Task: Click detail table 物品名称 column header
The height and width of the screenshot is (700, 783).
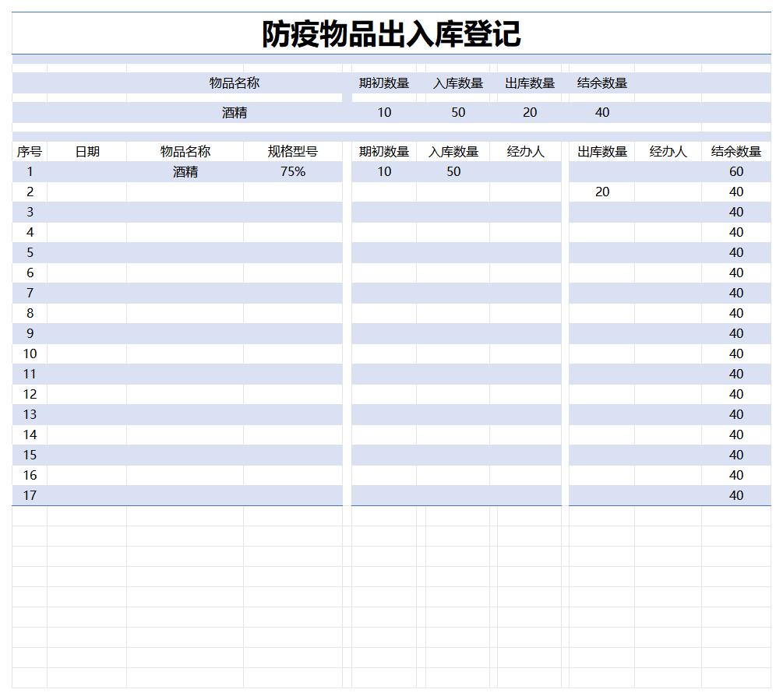Action: click(185, 152)
